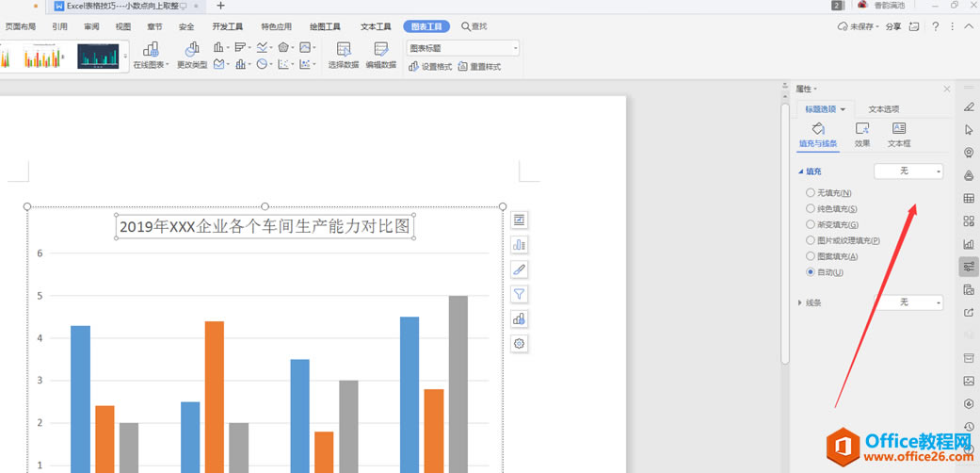
Task: Select 自动(U) automatic fill option
Action: click(825, 272)
